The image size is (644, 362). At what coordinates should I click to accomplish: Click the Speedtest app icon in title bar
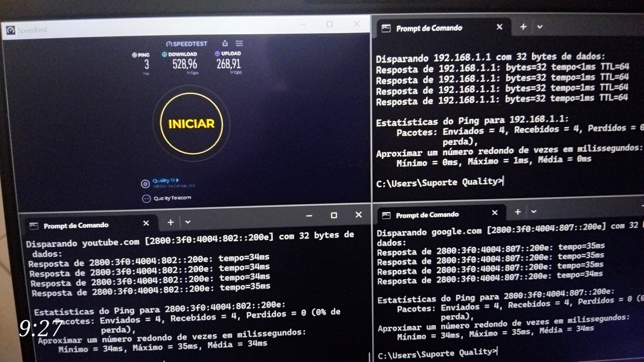(x=11, y=30)
